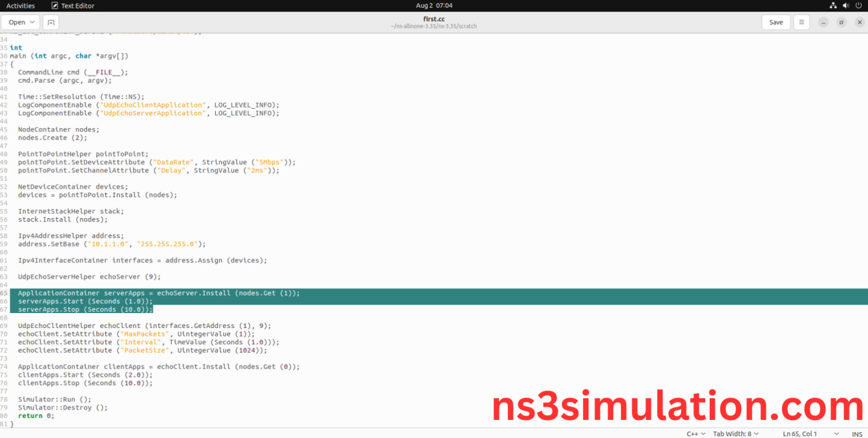The image size is (868, 438).
Task: Click the first.cc document title
Action: (434, 19)
